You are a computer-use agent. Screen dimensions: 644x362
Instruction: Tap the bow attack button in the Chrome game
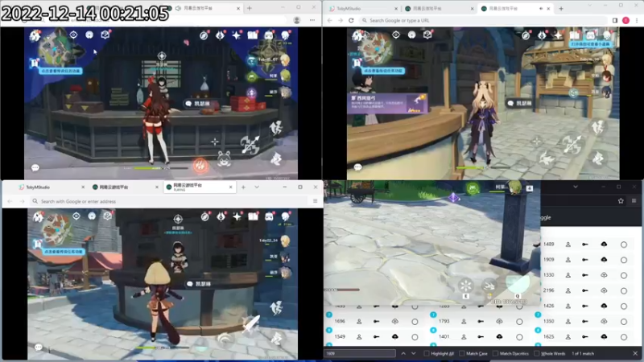(572, 145)
